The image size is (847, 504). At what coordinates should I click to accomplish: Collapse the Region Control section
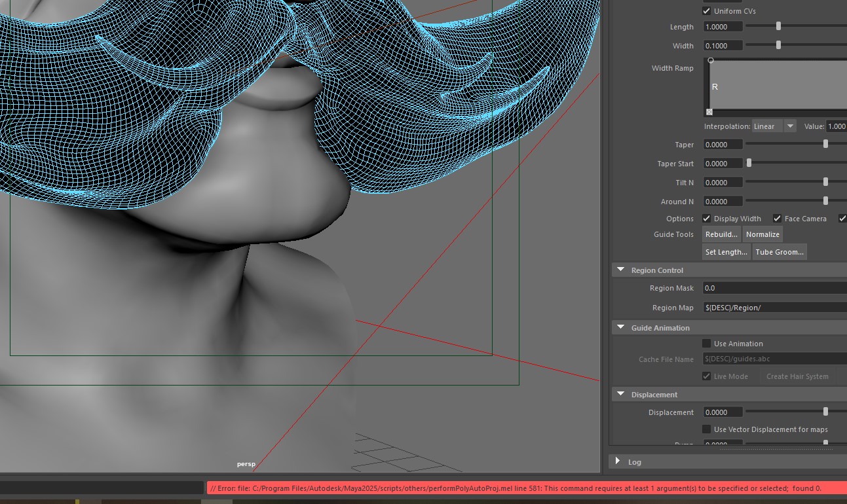(x=620, y=270)
